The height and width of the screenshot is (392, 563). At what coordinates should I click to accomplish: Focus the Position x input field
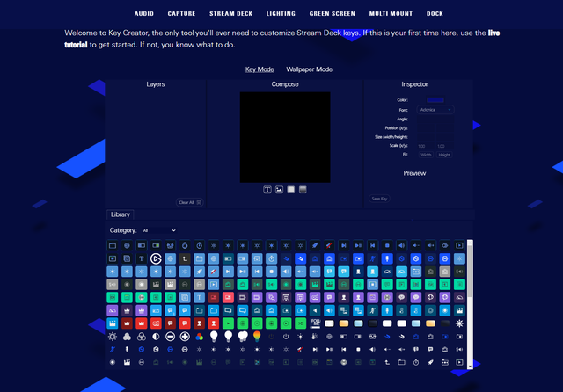[x=426, y=128]
